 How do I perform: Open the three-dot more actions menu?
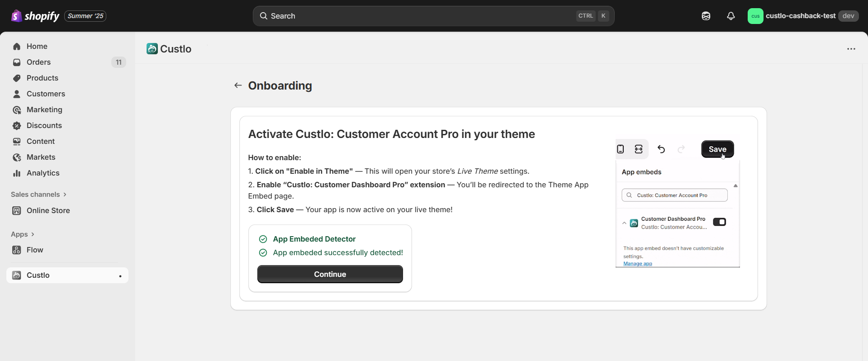(x=851, y=49)
